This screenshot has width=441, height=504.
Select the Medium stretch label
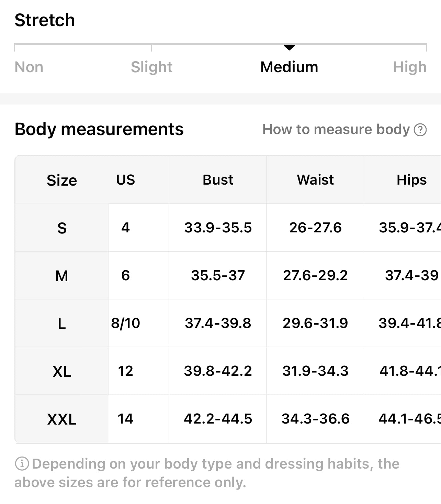coord(289,67)
